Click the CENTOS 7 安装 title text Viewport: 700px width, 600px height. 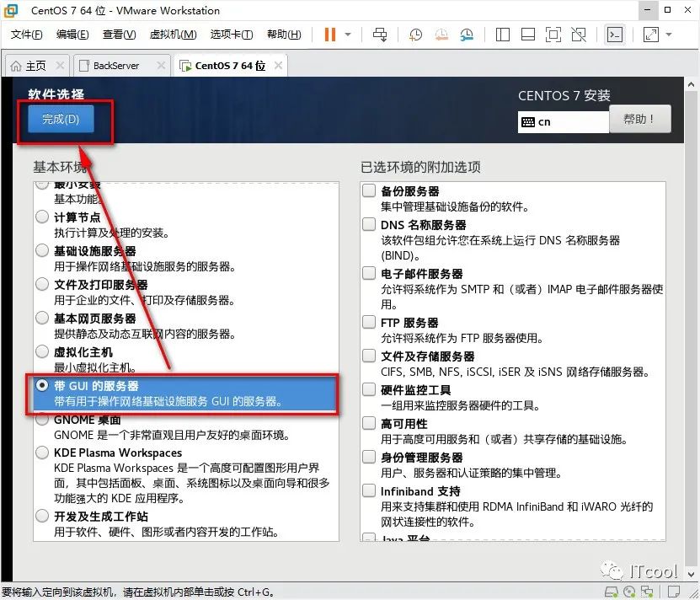564,95
